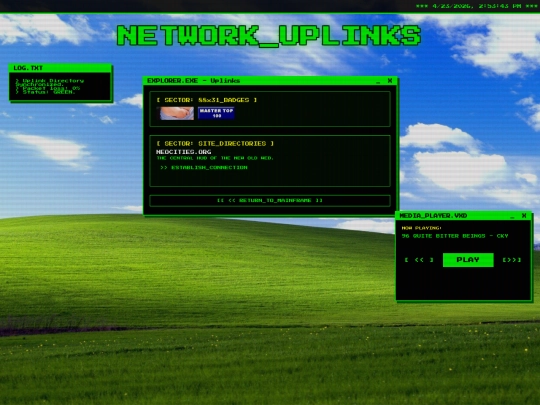540x405 pixels.
Task: Click the NETWORK_UPLINKS page heading
Action: (269, 35)
